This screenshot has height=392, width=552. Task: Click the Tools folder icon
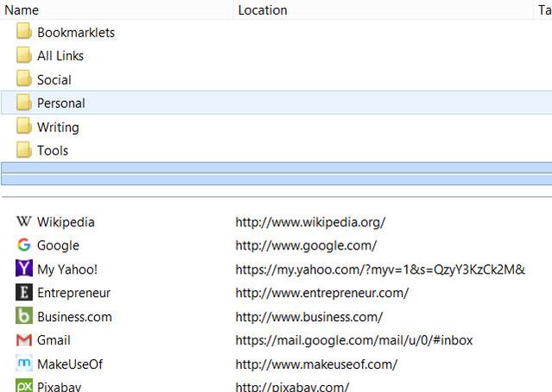pyautogui.click(x=24, y=149)
